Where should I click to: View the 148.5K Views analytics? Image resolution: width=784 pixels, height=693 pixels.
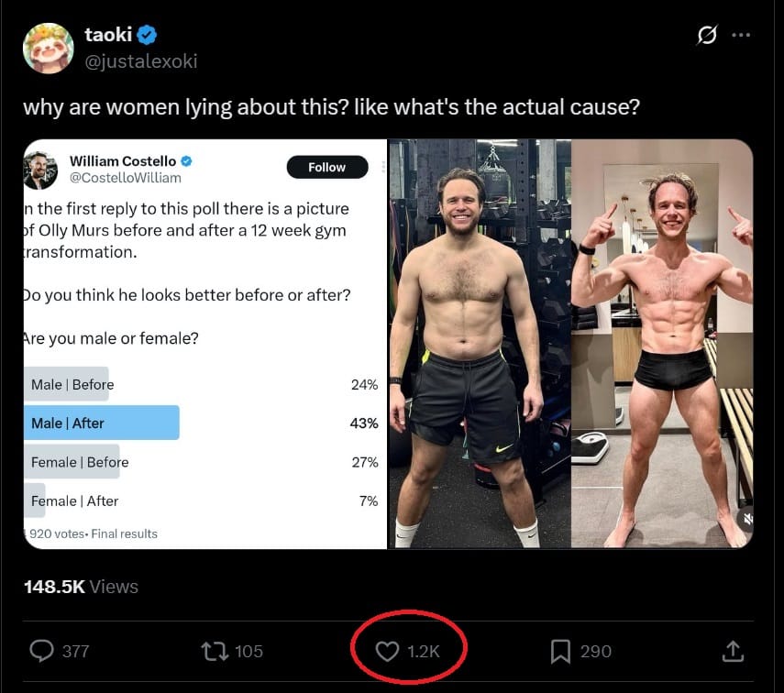coord(81,587)
